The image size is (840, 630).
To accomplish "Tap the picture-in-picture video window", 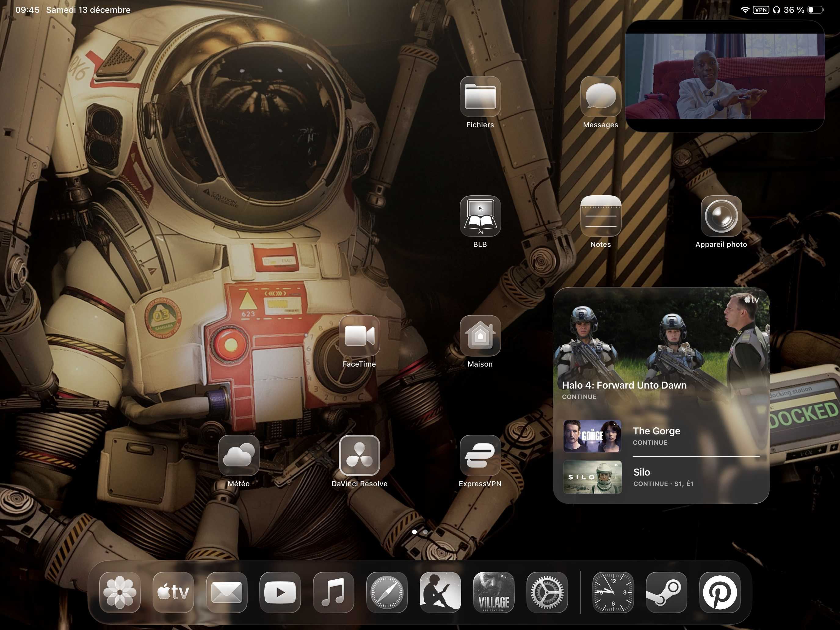I will pyautogui.click(x=725, y=76).
